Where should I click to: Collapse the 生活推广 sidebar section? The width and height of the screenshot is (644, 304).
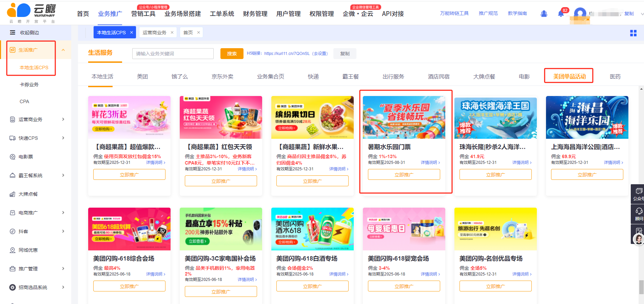tap(63, 50)
